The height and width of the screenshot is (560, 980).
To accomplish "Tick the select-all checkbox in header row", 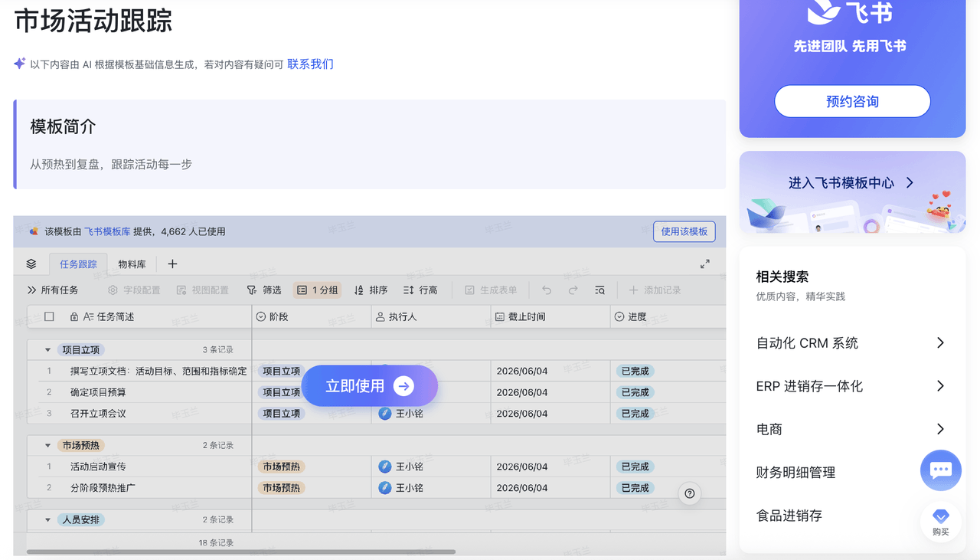I will pyautogui.click(x=49, y=316).
